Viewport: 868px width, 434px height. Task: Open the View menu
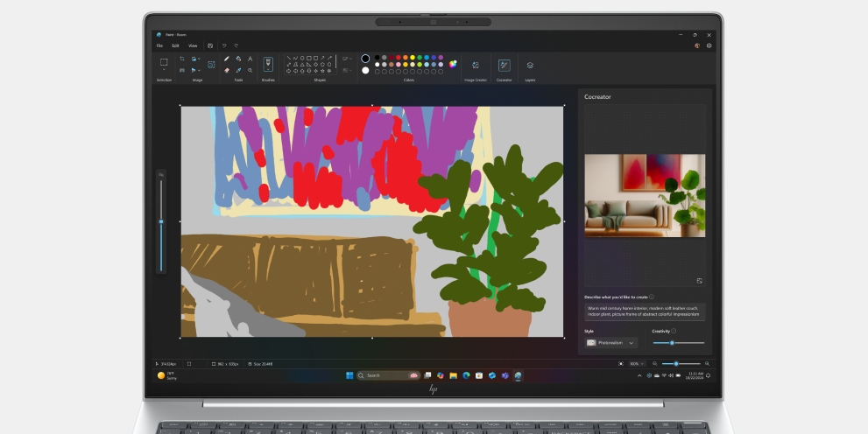(193, 45)
